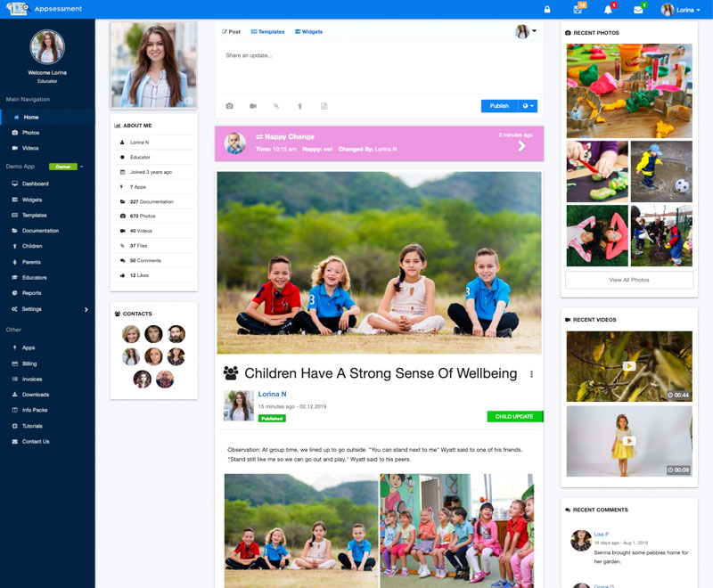Expand the Settings submenu arrow
713x588 pixels.
click(86, 309)
